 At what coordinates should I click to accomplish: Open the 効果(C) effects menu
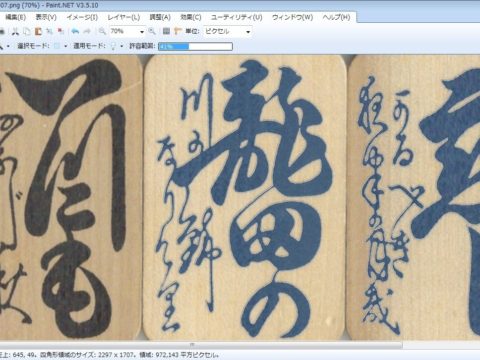[x=191, y=17]
